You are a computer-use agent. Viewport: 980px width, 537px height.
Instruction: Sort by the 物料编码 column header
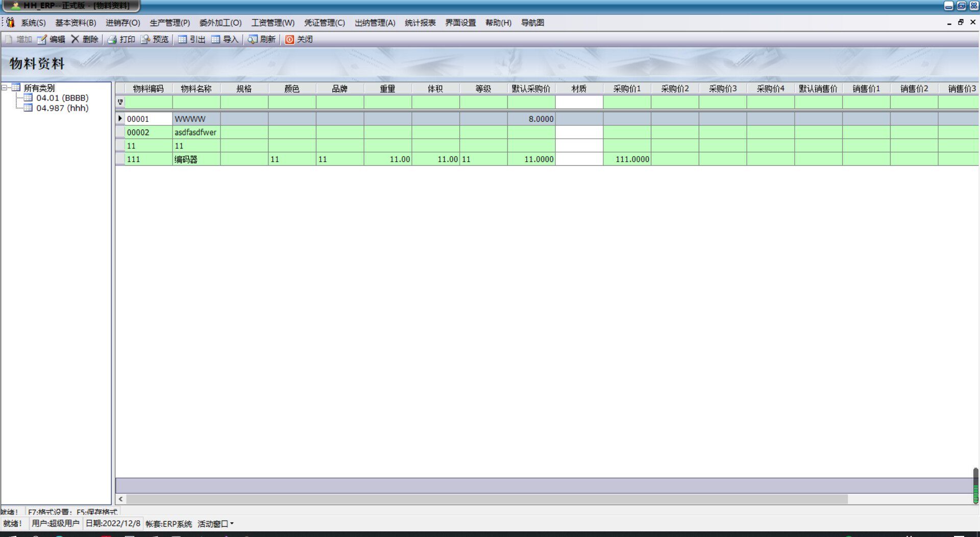pos(149,89)
